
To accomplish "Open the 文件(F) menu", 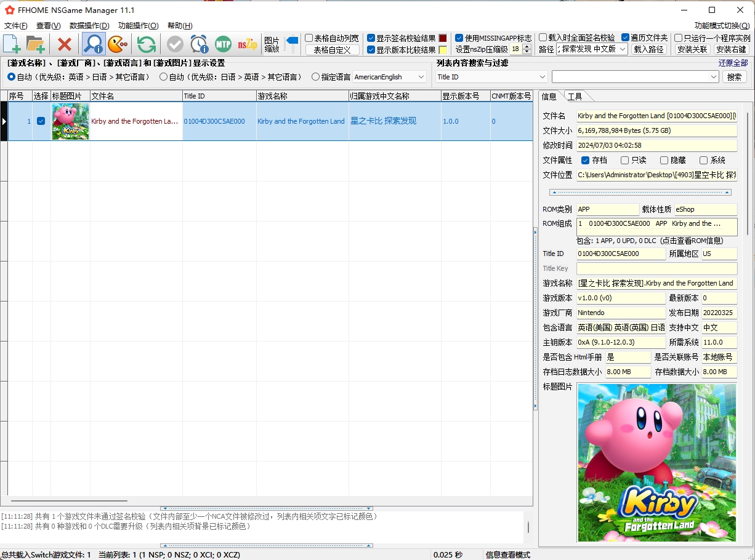I will 16,26.
